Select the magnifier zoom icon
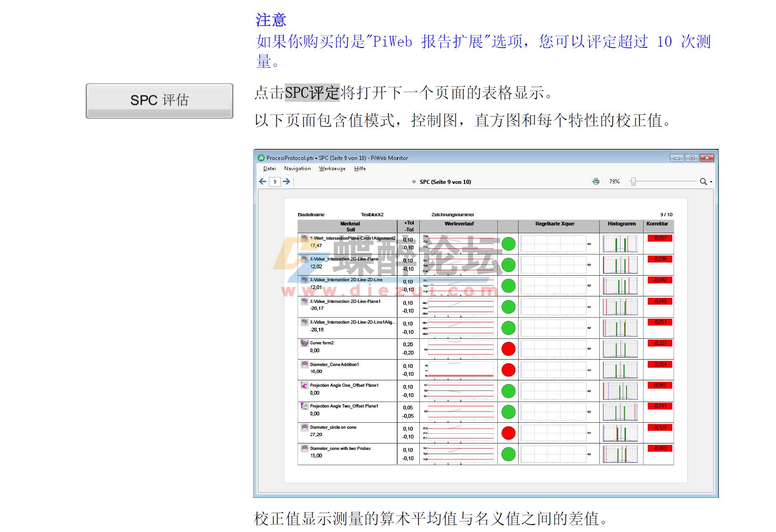776x532 pixels. click(703, 181)
